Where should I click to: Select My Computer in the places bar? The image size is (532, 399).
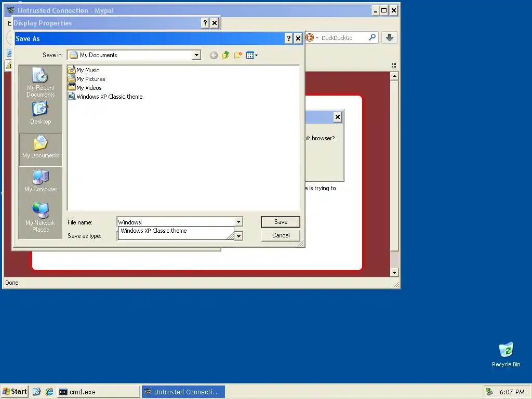click(x=41, y=181)
